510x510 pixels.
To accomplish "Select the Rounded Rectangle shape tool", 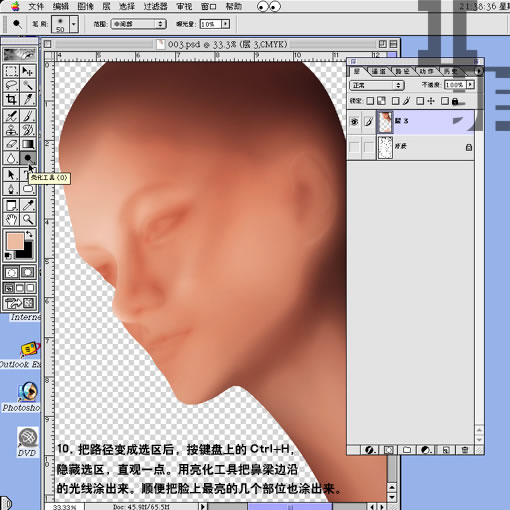I will (x=28, y=189).
